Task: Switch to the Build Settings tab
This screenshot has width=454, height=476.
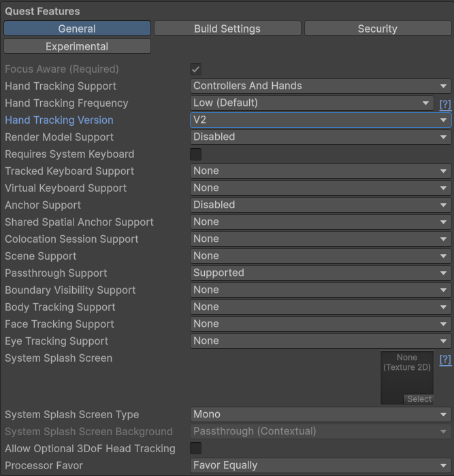Action: [227, 29]
